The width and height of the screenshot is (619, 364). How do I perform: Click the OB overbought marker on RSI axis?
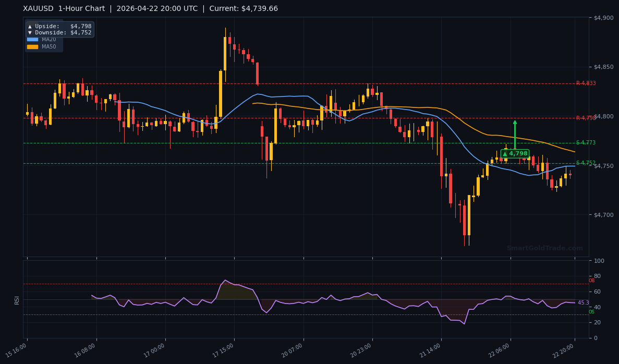591,280
